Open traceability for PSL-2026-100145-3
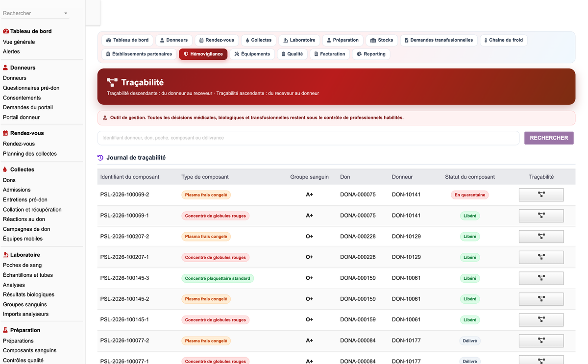 [x=541, y=278]
